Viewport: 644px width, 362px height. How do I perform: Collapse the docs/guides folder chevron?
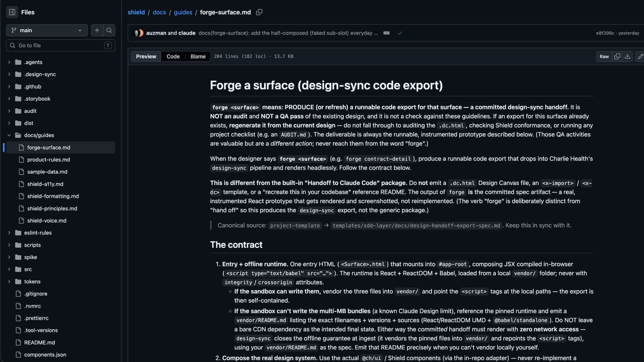[9, 135]
